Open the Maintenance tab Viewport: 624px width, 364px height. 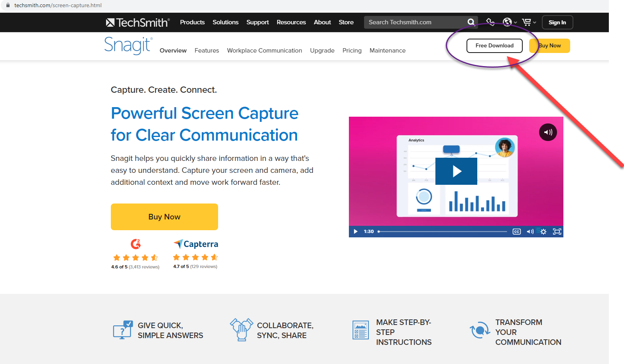[x=388, y=51]
